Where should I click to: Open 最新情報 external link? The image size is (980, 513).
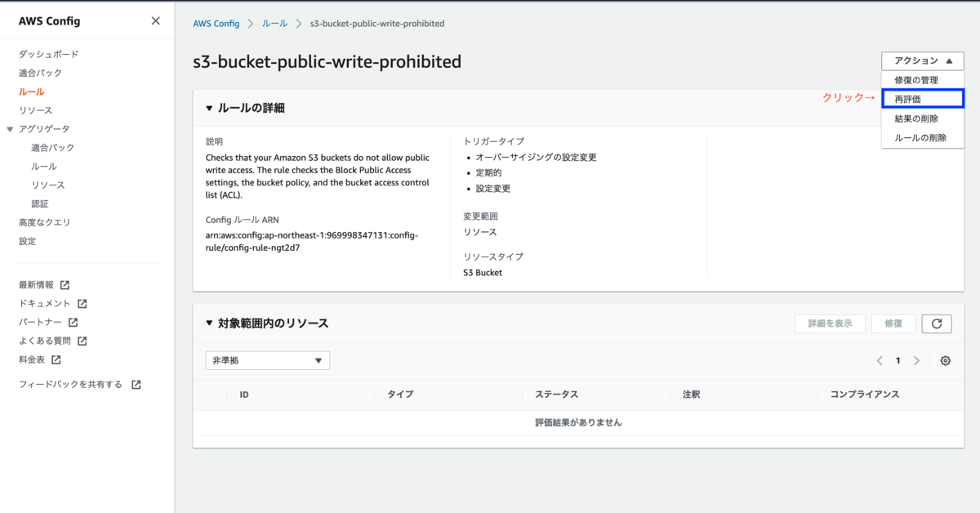(x=44, y=285)
